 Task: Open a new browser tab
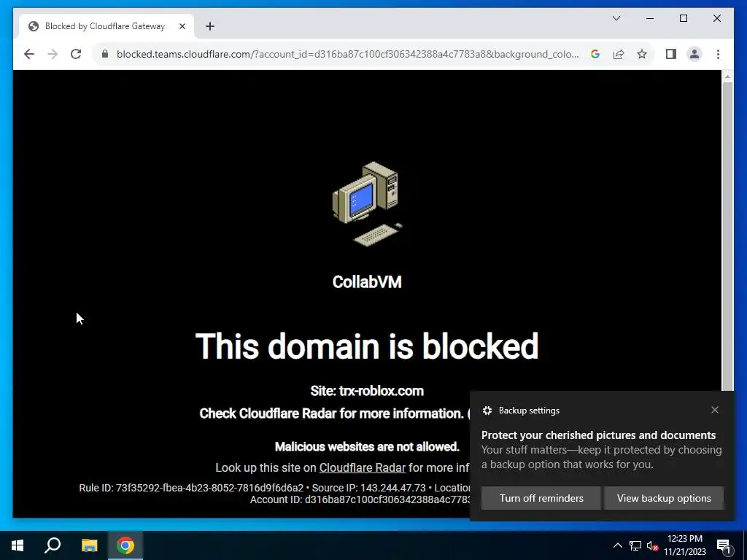[x=210, y=26]
